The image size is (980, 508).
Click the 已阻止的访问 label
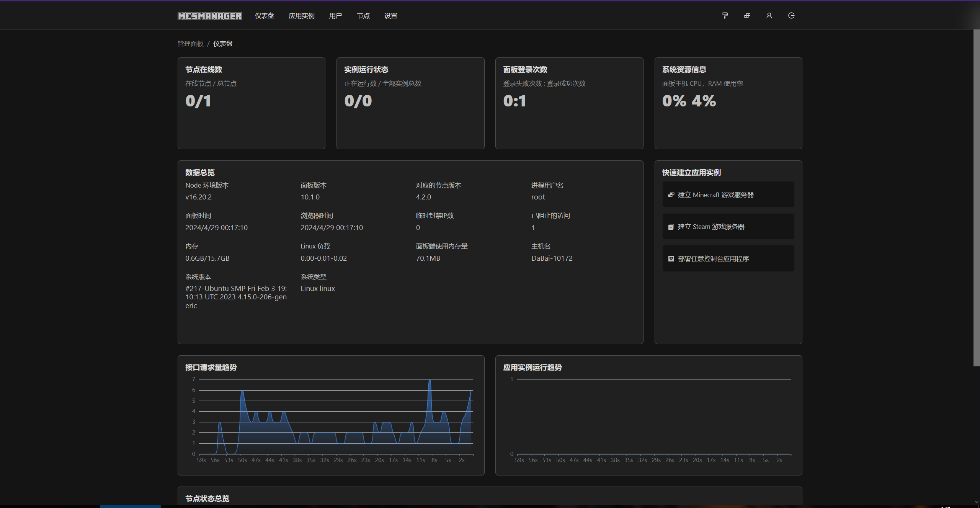[550, 216]
